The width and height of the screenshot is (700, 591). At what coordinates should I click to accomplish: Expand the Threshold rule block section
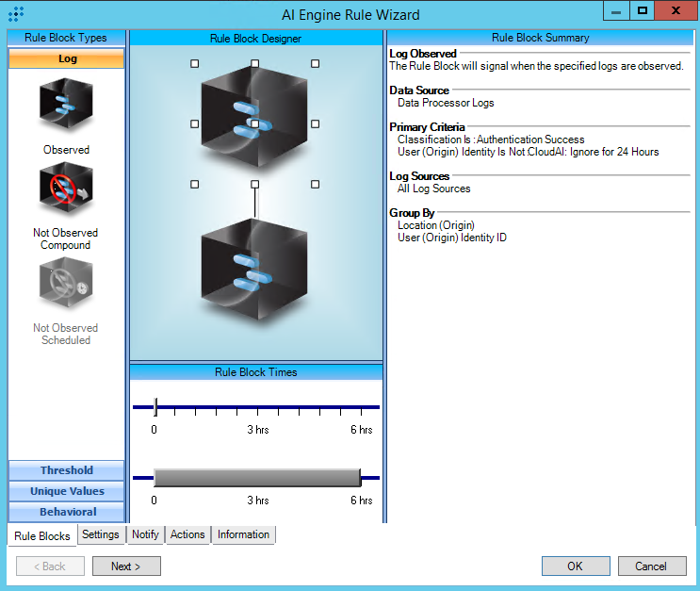coord(67,470)
